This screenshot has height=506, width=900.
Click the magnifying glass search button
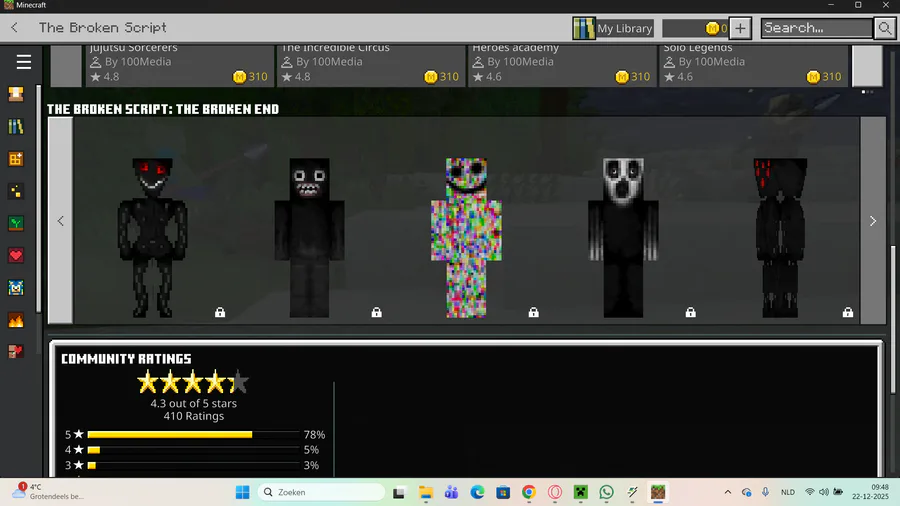tap(885, 28)
